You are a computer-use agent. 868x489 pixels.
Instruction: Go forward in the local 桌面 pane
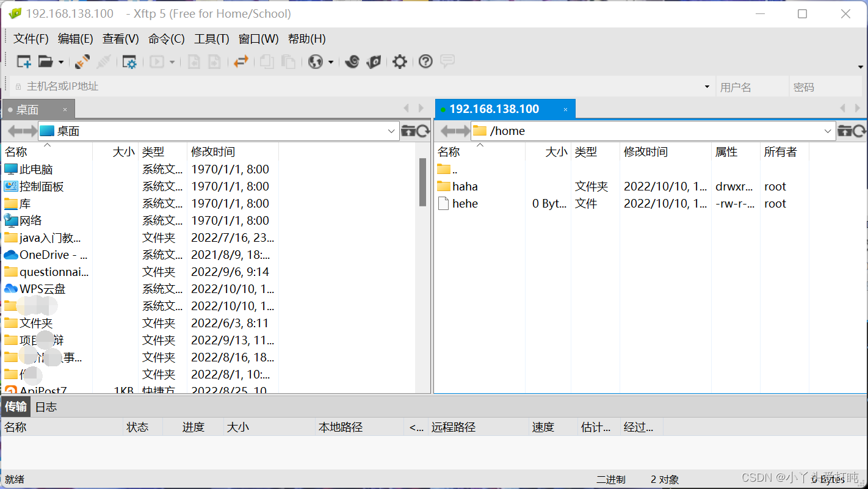coord(30,131)
